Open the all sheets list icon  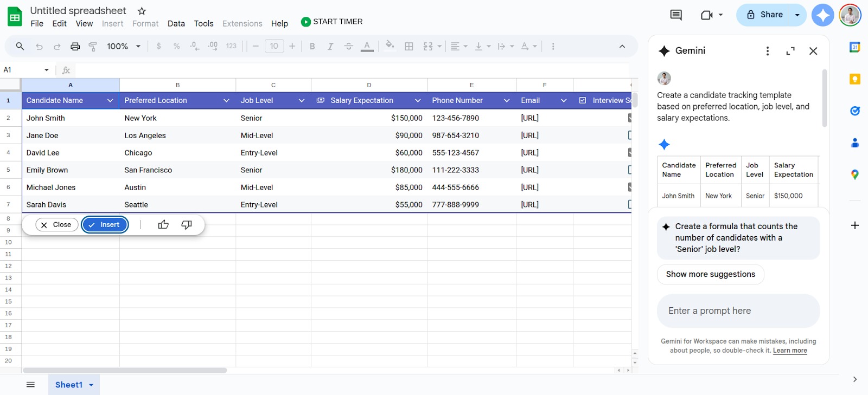point(31,385)
